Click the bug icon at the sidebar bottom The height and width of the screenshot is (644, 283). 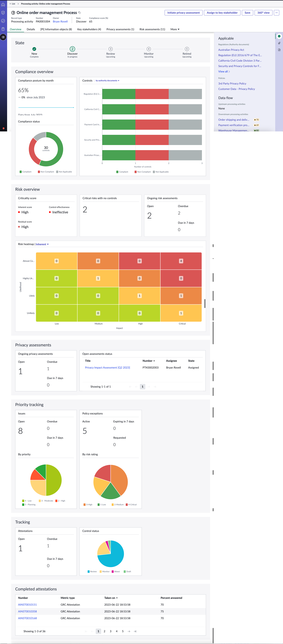tap(3, 128)
